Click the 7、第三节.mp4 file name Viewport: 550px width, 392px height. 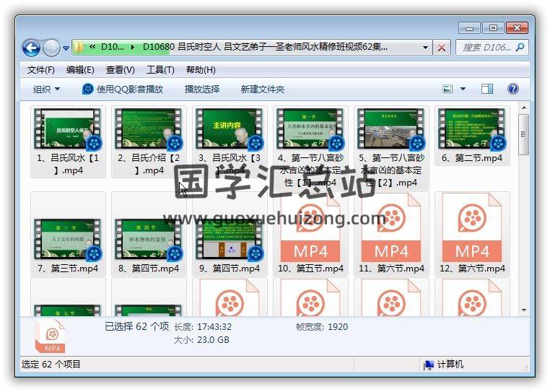(x=68, y=269)
